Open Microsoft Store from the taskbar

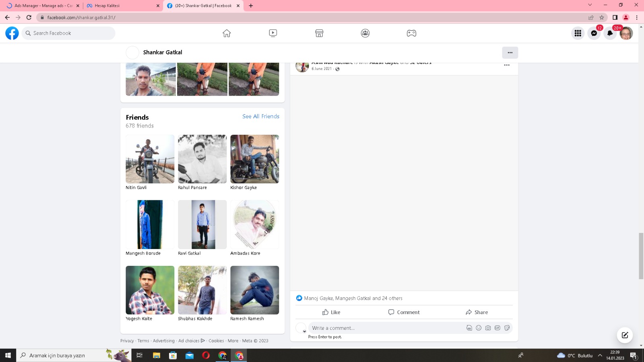coord(173,355)
